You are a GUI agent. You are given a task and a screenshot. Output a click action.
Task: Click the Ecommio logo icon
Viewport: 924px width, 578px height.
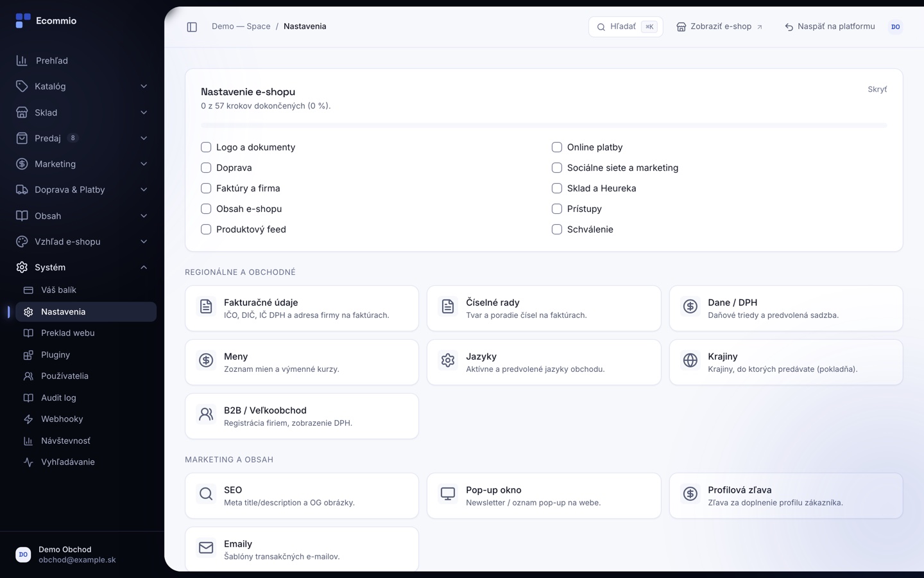click(x=23, y=21)
